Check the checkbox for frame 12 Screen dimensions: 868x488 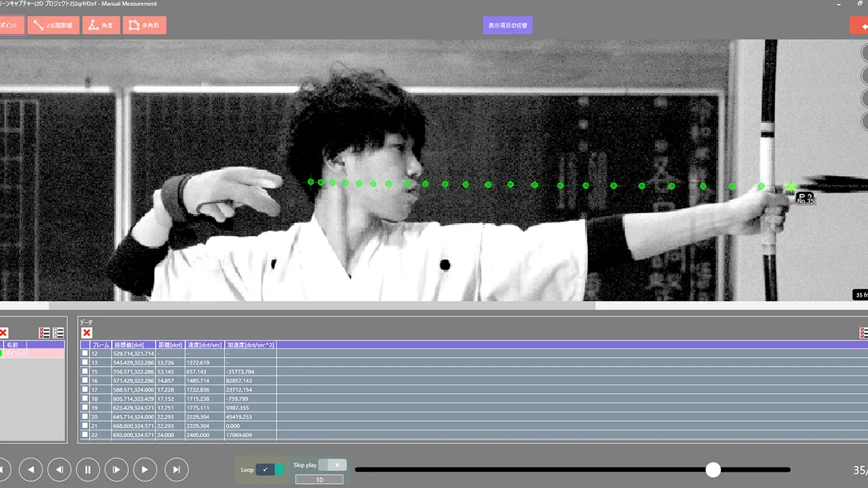click(x=85, y=354)
